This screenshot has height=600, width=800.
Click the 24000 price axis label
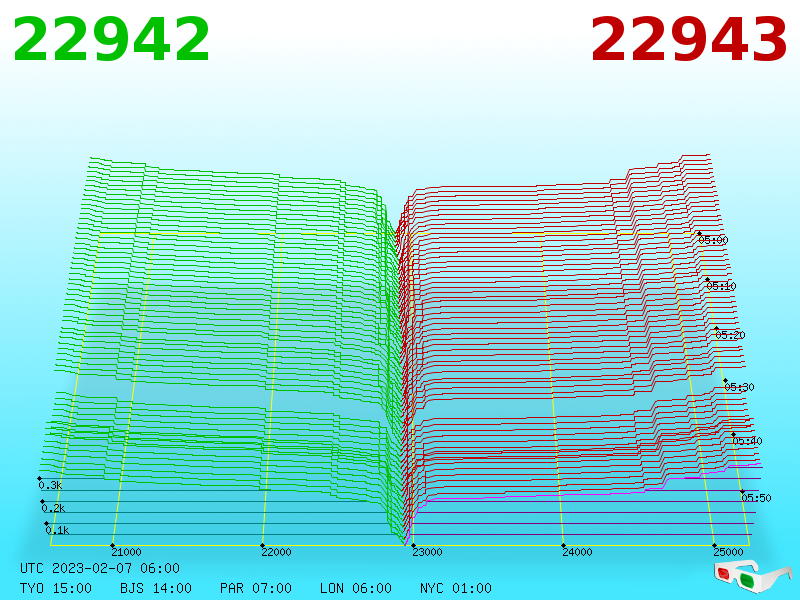pos(577,552)
